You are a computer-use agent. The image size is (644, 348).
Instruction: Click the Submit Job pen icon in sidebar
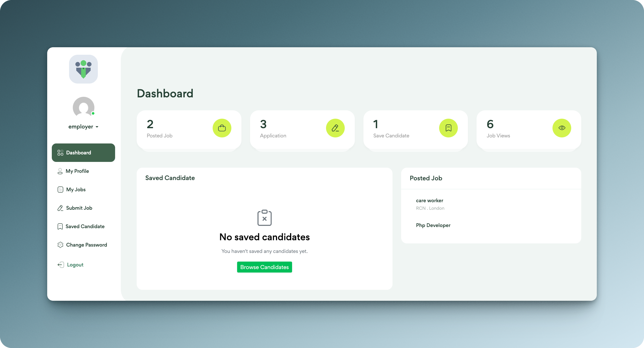(60, 208)
